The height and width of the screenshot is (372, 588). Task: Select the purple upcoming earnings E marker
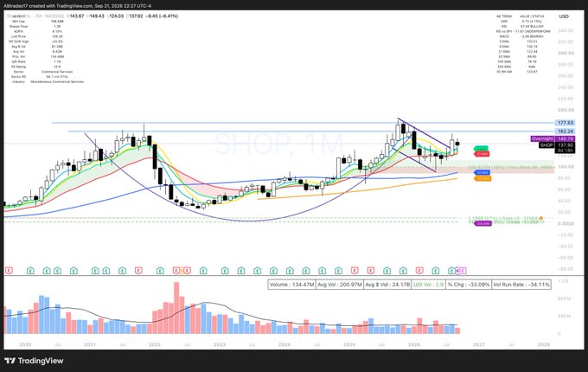tap(463, 271)
